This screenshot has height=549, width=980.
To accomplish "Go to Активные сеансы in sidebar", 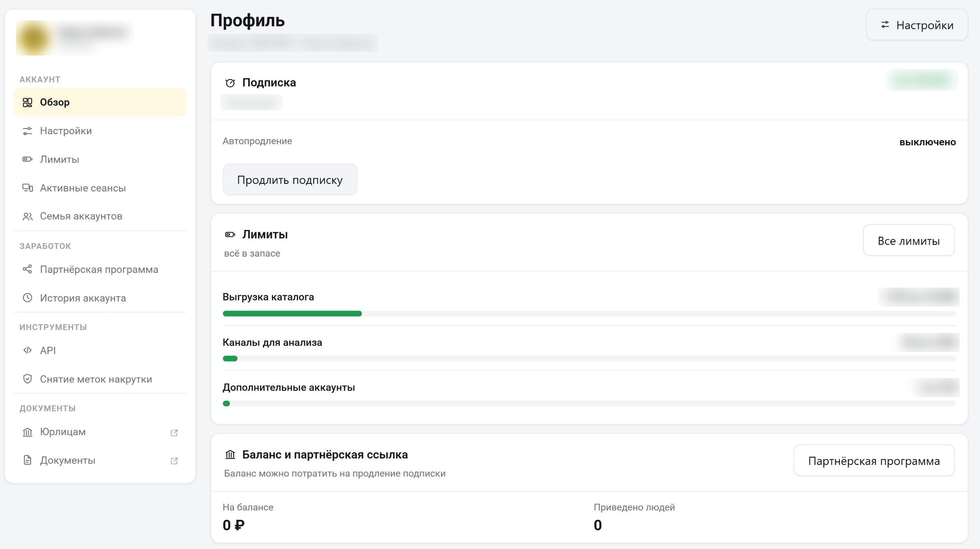I will pyautogui.click(x=100, y=188).
